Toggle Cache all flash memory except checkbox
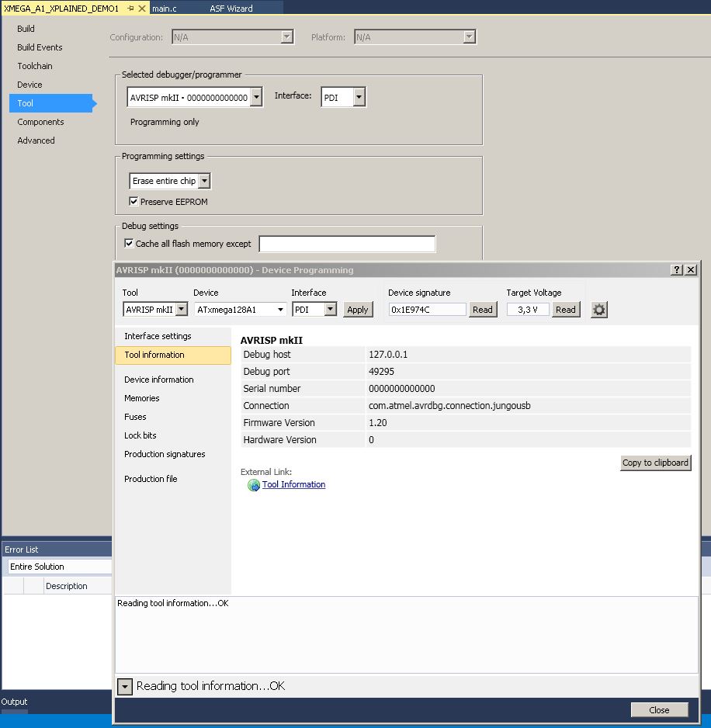711x728 pixels. [x=129, y=243]
